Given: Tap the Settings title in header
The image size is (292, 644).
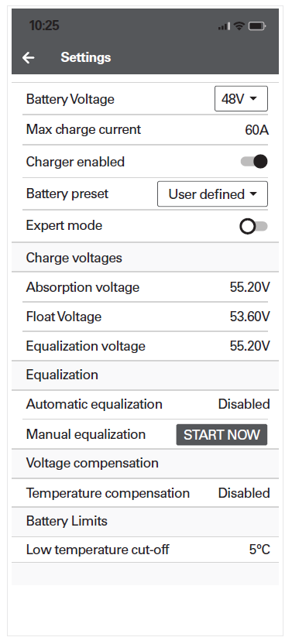Looking at the screenshot, I should tap(86, 57).
